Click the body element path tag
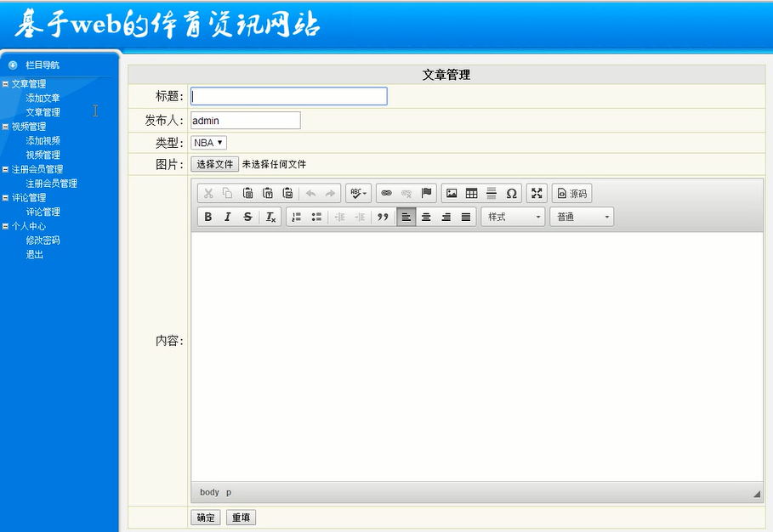This screenshot has width=773, height=532. click(x=209, y=492)
